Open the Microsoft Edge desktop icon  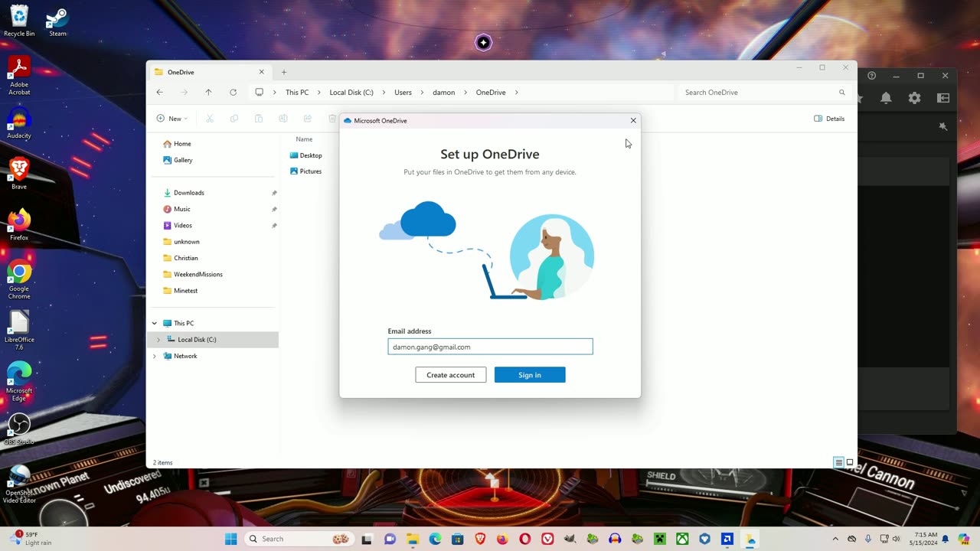[x=19, y=382]
